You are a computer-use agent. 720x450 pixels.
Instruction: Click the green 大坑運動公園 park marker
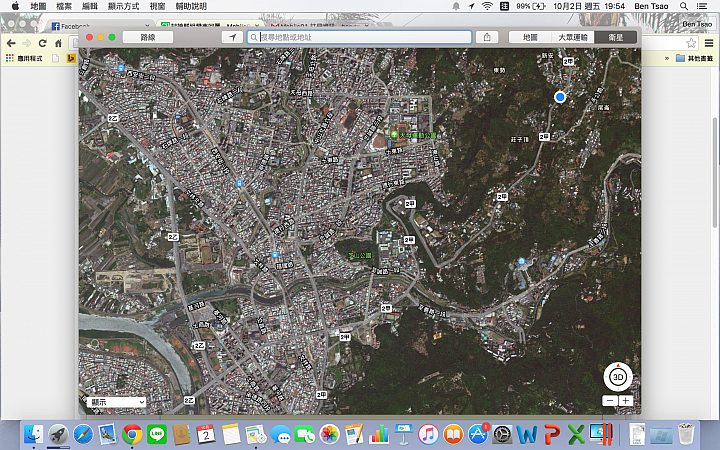coord(394,135)
